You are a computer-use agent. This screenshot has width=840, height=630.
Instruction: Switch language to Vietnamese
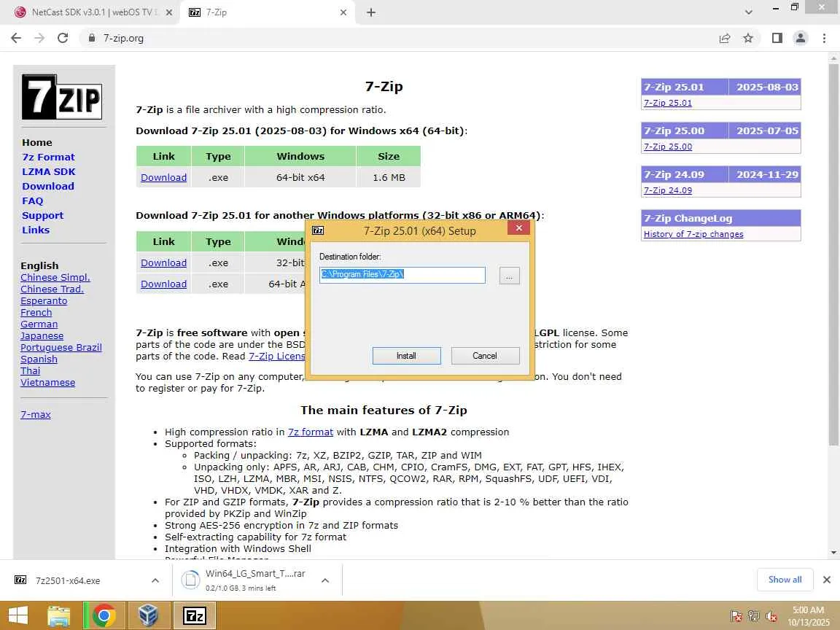[x=47, y=383]
